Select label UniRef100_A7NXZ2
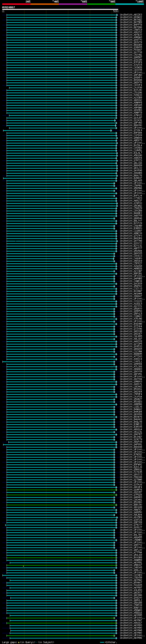 [131, 115]
